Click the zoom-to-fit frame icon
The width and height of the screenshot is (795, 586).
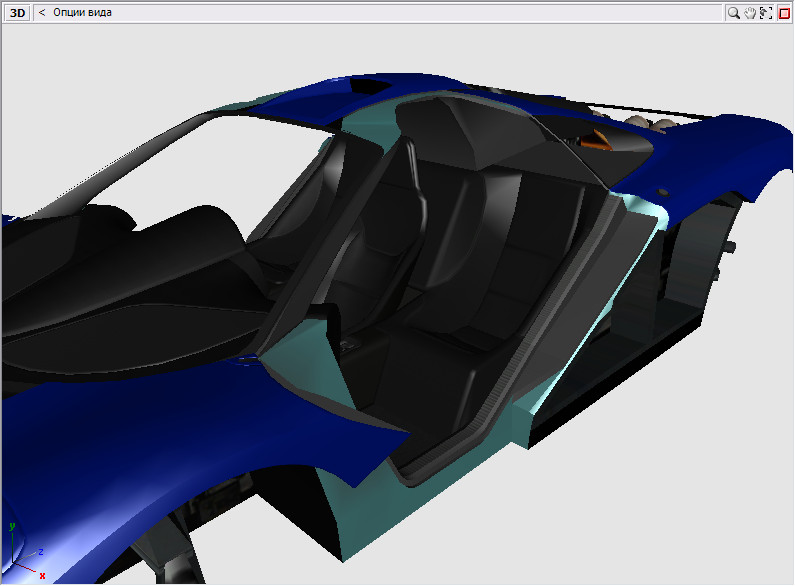click(x=766, y=13)
